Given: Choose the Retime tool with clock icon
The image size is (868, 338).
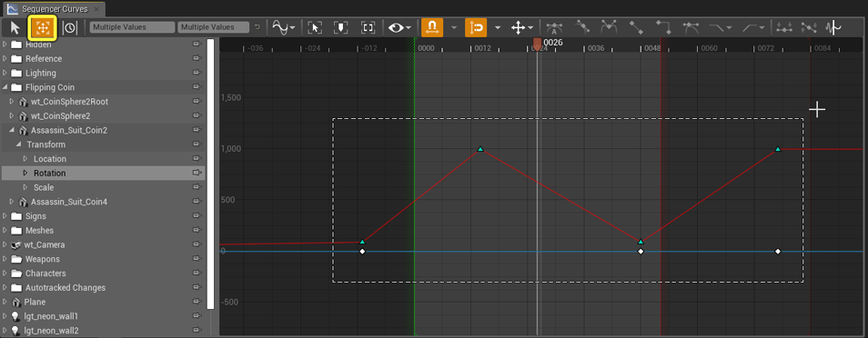Looking at the screenshot, I should point(70,27).
